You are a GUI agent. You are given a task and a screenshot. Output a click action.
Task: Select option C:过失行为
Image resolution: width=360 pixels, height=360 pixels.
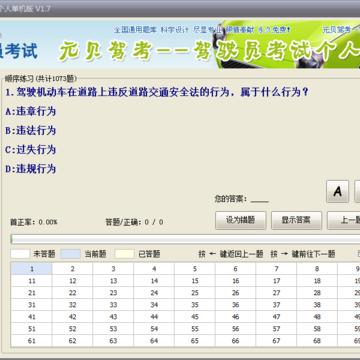[31, 150]
